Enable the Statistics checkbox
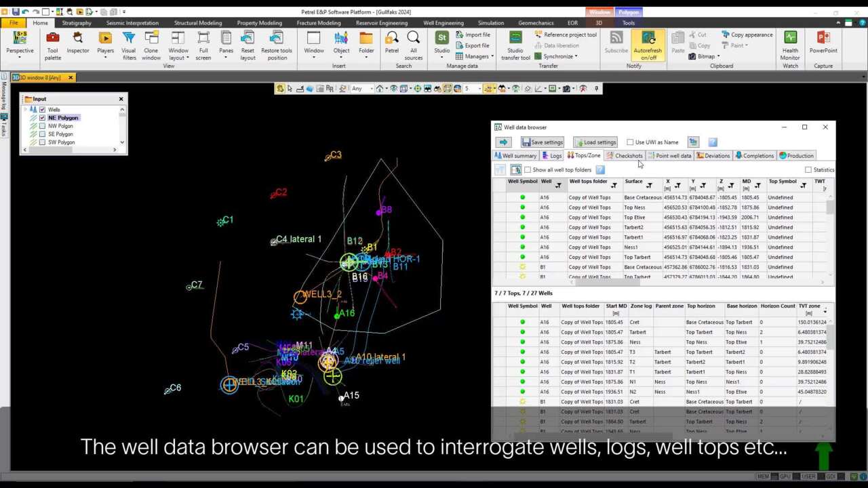Image resolution: width=868 pixels, height=488 pixels. tap(808, 170)
